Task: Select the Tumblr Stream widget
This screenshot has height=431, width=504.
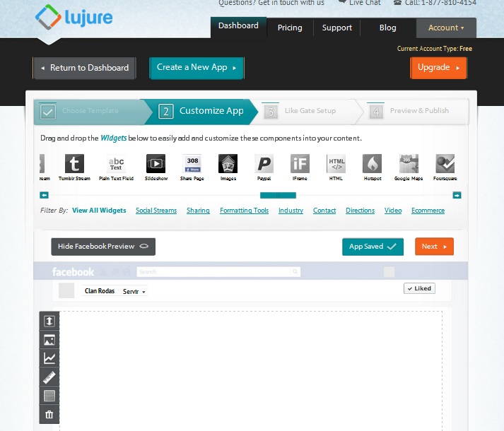Action: point(75,164)
